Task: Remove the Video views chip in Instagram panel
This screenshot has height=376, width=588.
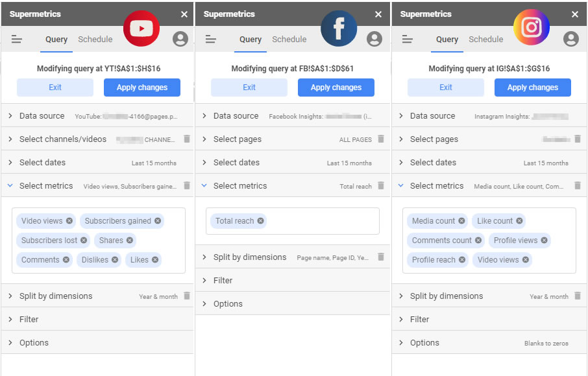Action: (526, 260)
